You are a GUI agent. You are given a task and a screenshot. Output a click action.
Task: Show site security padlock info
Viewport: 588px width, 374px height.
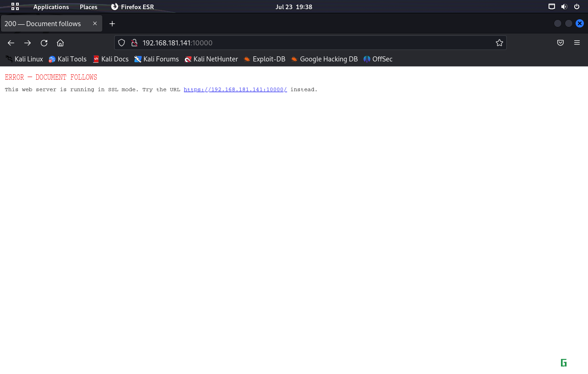coord(134,43)
